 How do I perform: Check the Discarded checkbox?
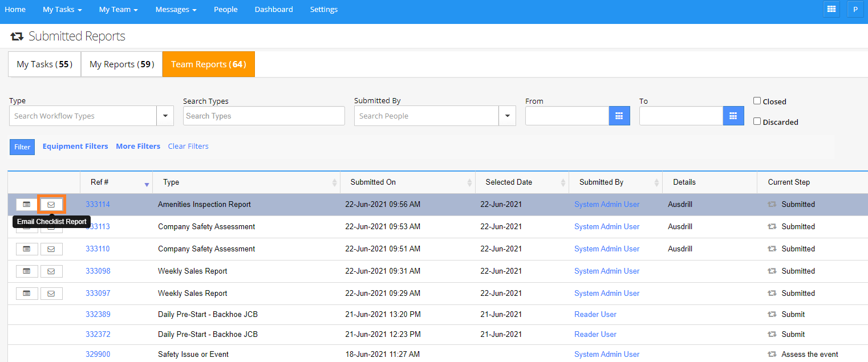[757, 121]
